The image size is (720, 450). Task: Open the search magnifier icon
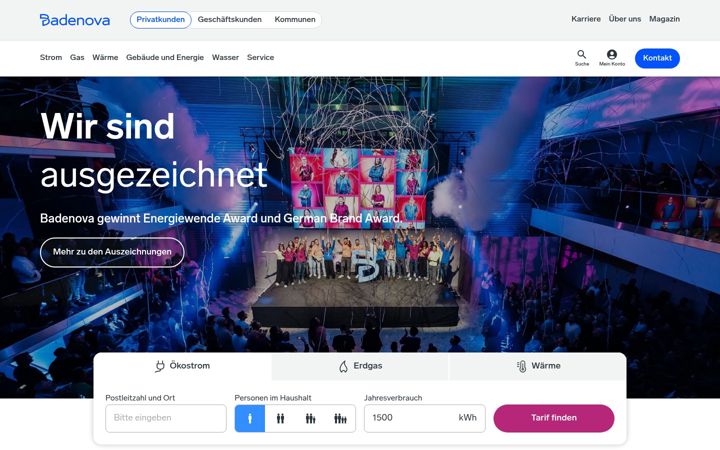coord(582,58)
